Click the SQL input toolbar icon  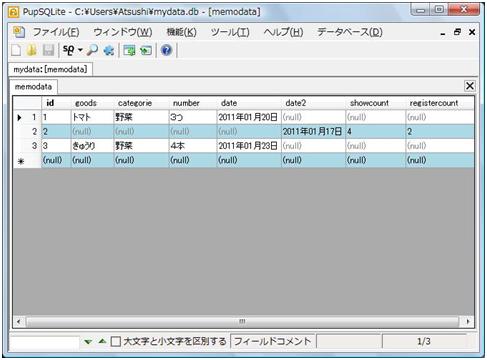[x=68, y=50]
